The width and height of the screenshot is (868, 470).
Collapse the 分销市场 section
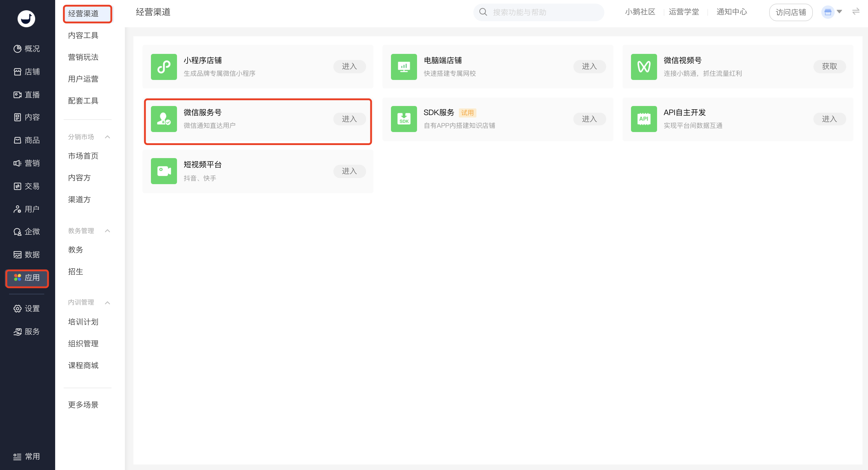coord(108,137)
